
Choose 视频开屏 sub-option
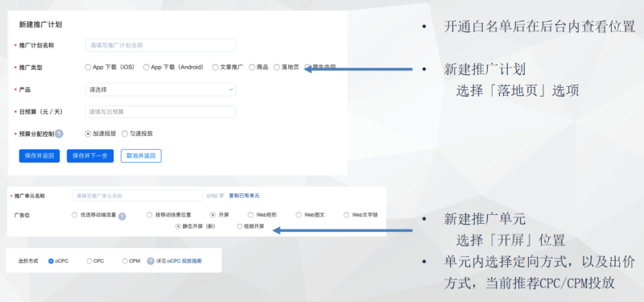pyautogui.click(x=240, y=226)
